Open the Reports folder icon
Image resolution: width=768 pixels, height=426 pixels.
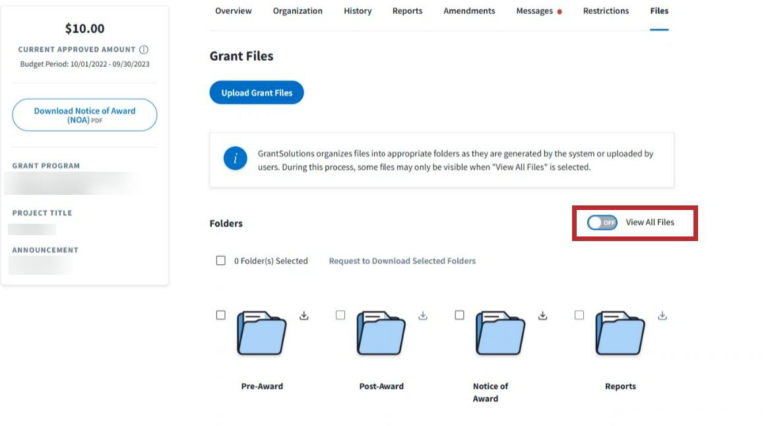[620, 333]
